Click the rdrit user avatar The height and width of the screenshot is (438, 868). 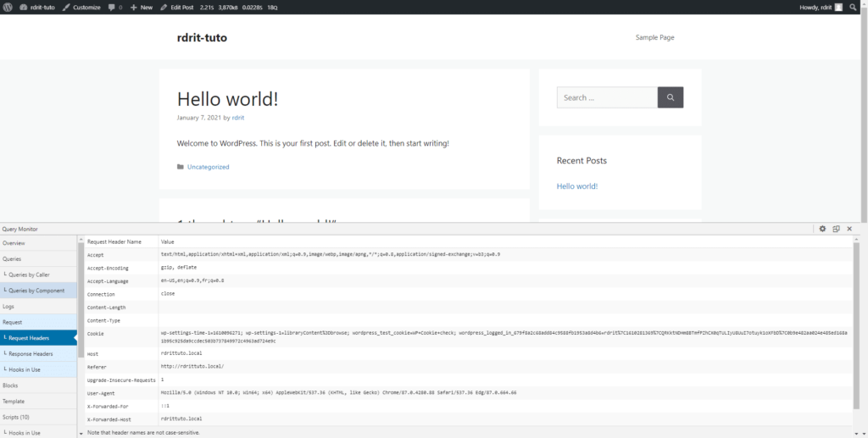(x=838, y=7)
